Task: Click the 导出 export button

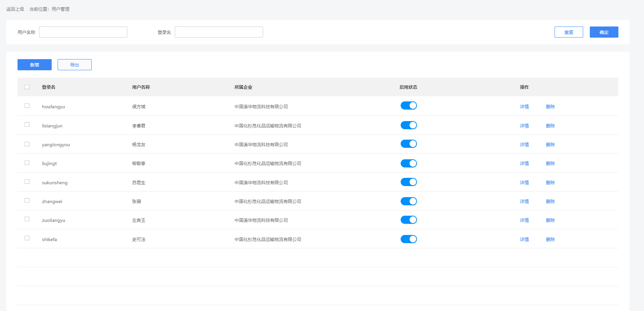Action: (x=75, y=65)
